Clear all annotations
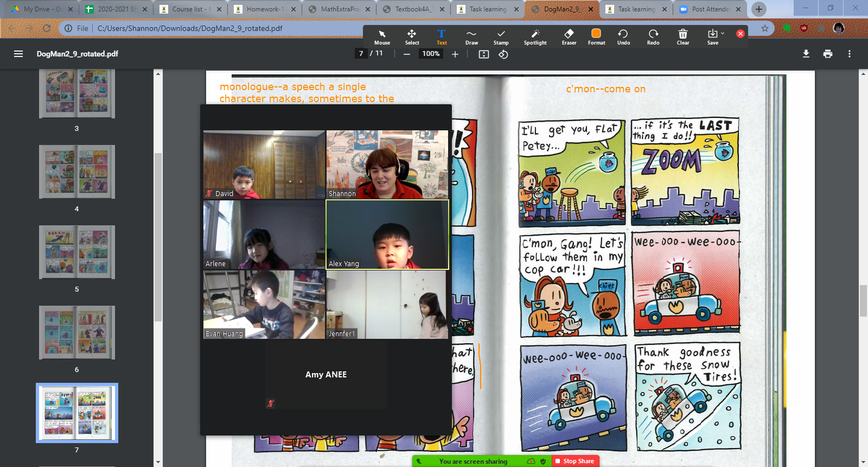The height and width of the screenshot is (467, 868). click(x=683, y=37)
